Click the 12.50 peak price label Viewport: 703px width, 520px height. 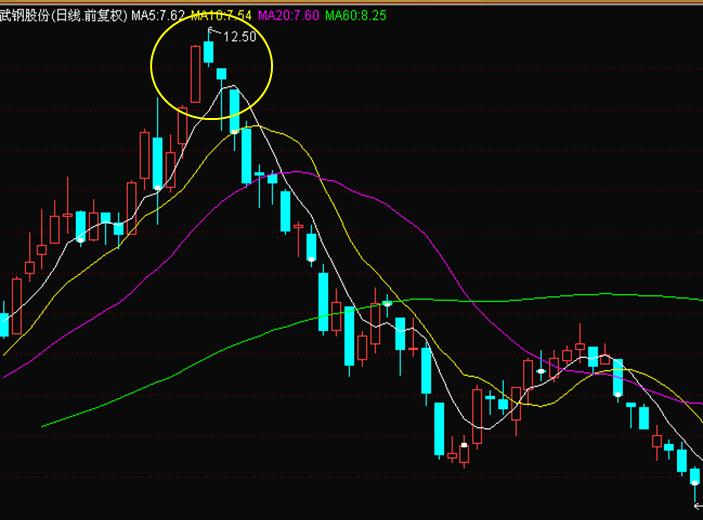(239, 37)
